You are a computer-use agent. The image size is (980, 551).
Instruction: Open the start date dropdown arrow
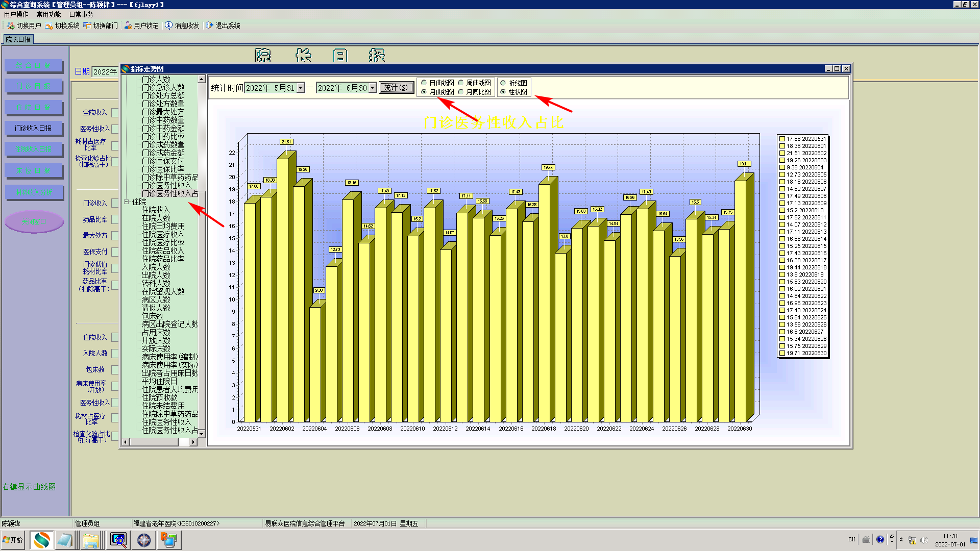click(301, 88)
